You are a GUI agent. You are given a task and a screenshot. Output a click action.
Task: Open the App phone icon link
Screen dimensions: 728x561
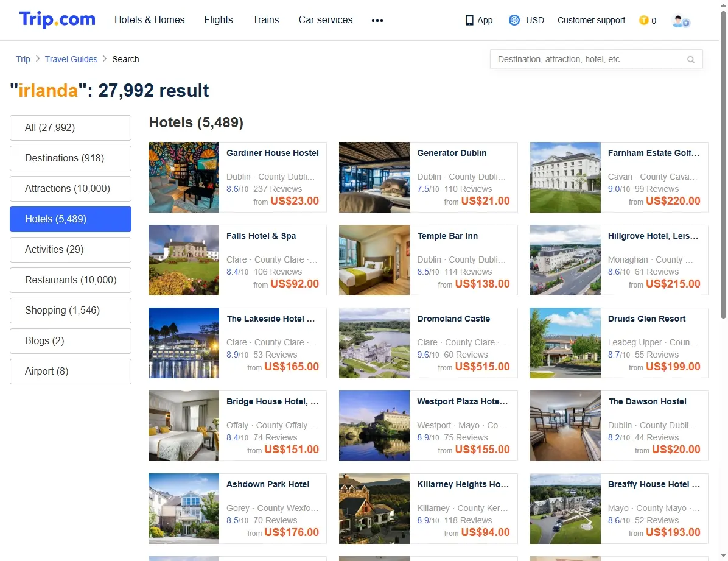[x=479, y=21]
